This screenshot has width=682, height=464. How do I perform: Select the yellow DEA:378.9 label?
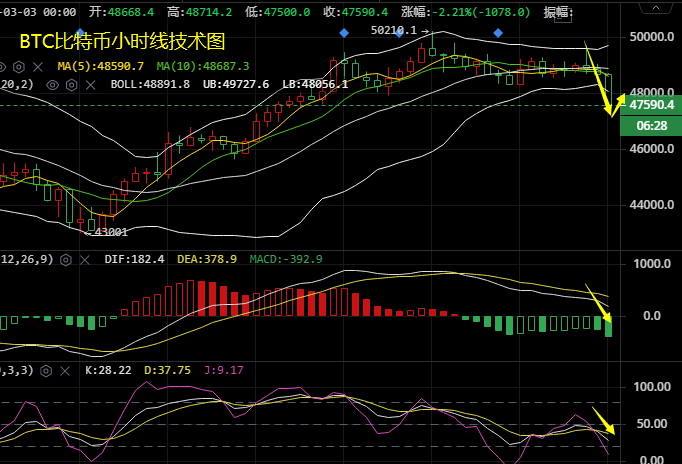coord(206,259)
